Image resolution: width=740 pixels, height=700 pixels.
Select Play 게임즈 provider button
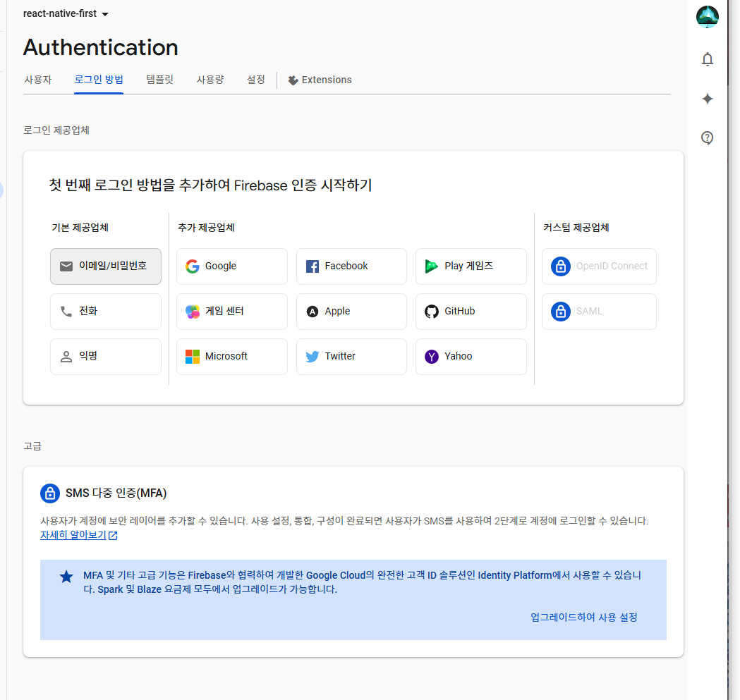click(471, 266)
